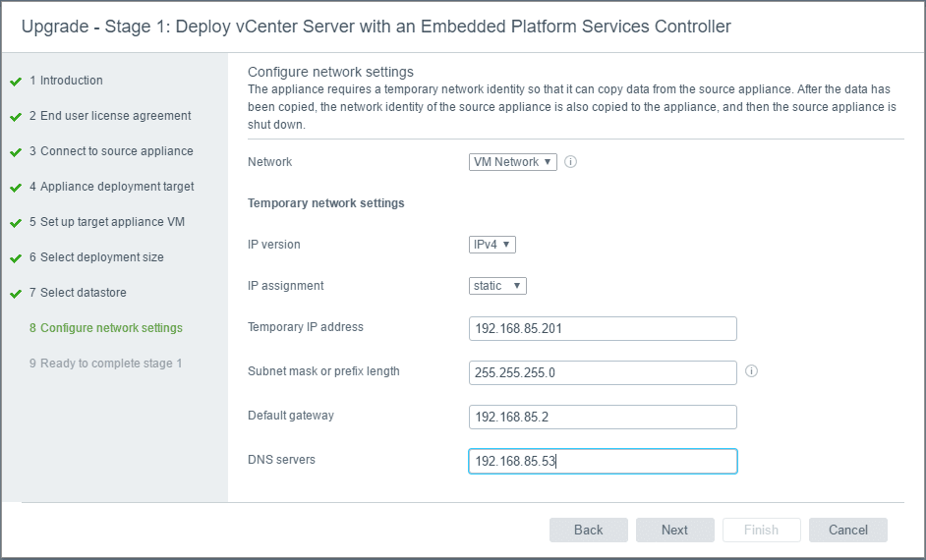The height and width of the screenshot is (560, 926).
Task: Open the IP assignment static dropdown
Action: [497, 286]
